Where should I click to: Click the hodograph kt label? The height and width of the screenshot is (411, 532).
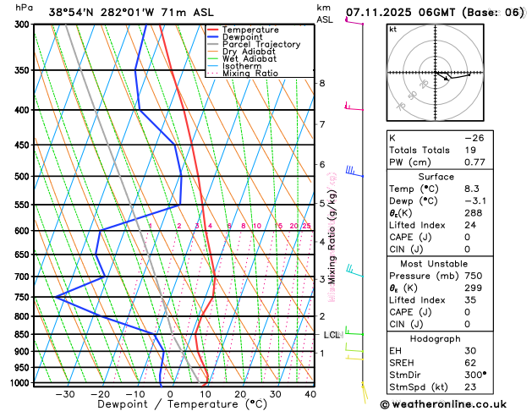tap(393, 30)
